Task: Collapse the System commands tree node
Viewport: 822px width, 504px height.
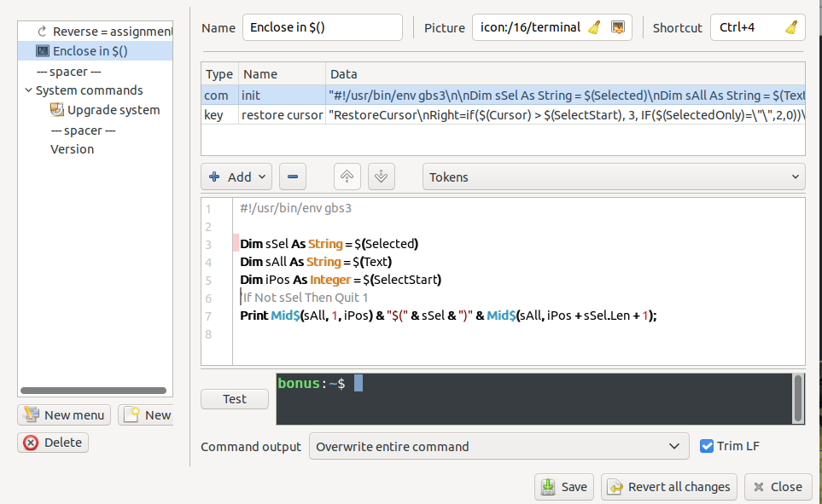Action: point(29,90)
